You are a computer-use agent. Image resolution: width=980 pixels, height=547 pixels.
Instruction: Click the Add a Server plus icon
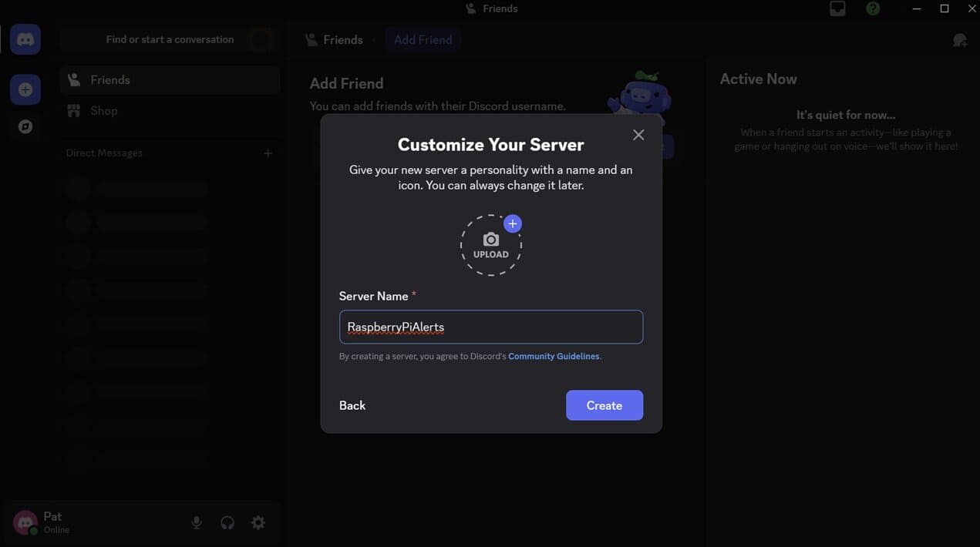pos(25,89)
